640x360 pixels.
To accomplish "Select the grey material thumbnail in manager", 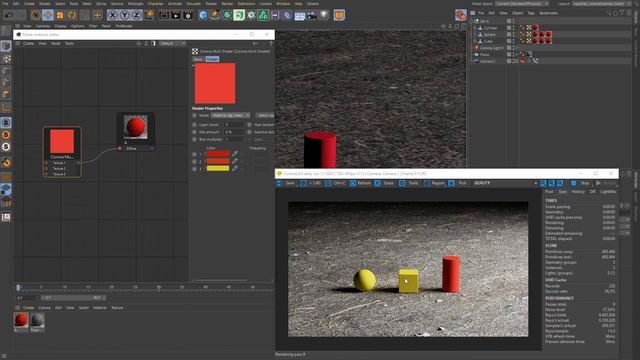I will [37, 320].
